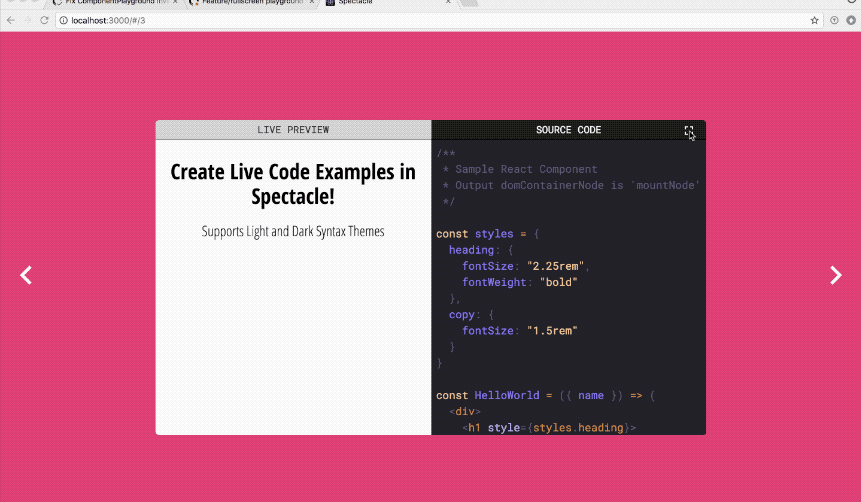Viewport: 861px width, 502px height.
Task: Place cursor on 'const styles = {' line
Action: pyautogui.click(x=488, y=234)
